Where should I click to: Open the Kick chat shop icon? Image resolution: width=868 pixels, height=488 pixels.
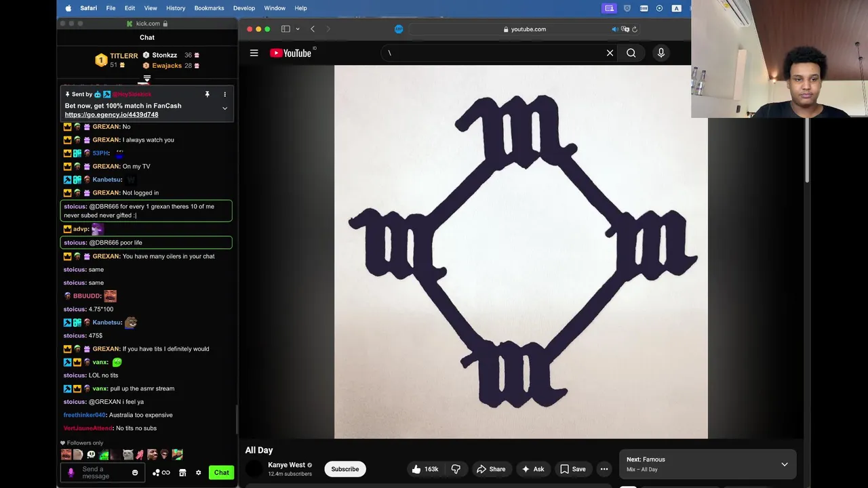click(x=182, y=472)
